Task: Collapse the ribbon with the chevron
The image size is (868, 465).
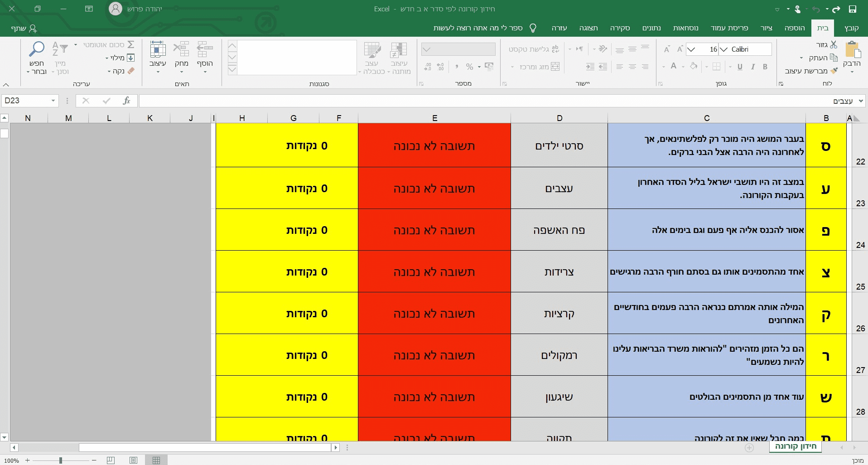Action: [x=6, y=84]
